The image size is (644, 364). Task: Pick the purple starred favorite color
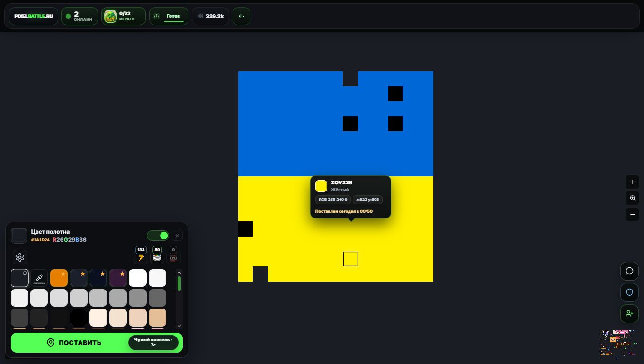(x=118, y=278)
